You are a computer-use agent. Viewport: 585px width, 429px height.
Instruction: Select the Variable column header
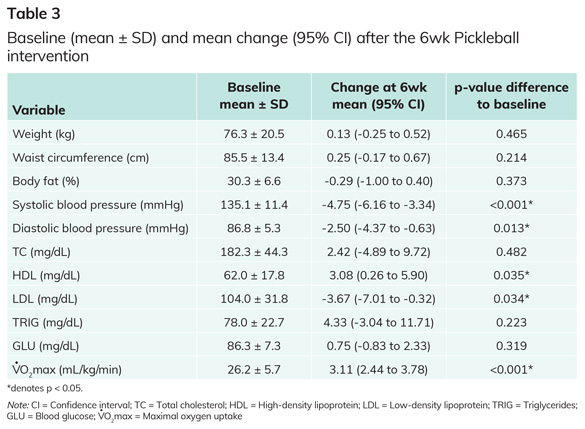pyautogui.click(x=39, y=110)
